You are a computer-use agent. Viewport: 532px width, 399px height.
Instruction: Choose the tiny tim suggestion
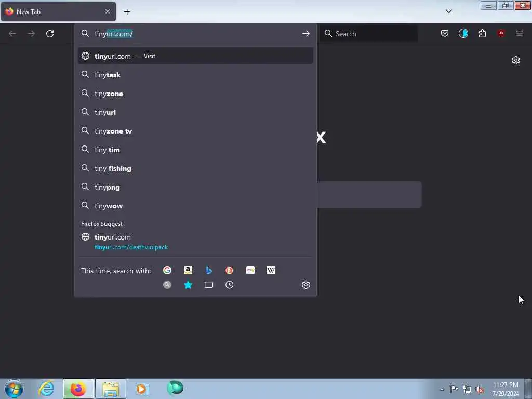[x=195, y=150]
